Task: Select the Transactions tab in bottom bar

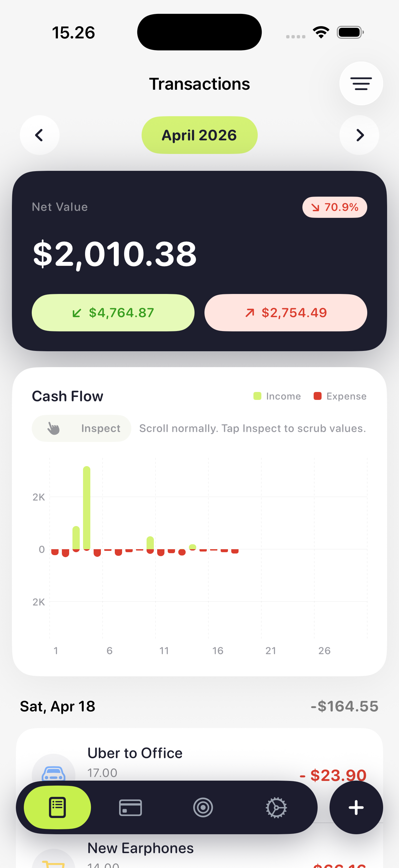Action: (57, 807)
